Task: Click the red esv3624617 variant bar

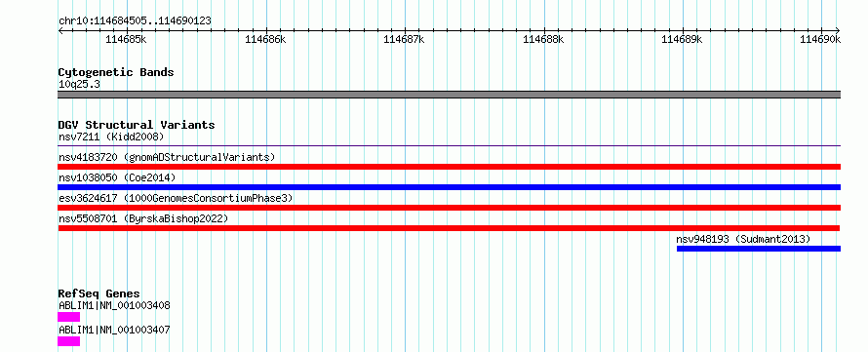Action: click(449, 208)
